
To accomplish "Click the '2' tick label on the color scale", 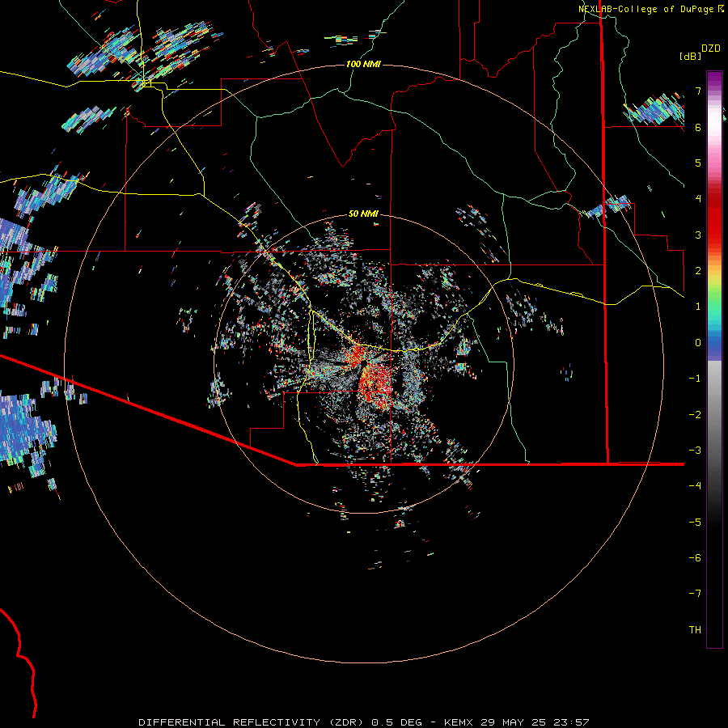I will point(698,271).
